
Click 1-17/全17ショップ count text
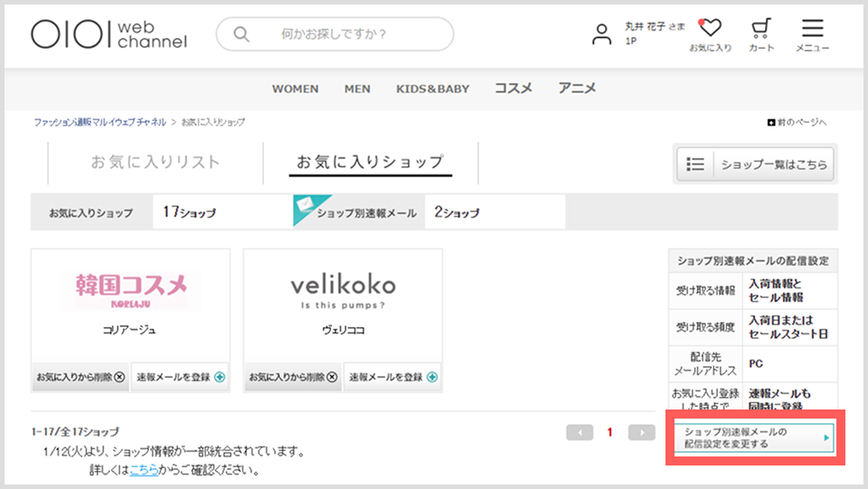(x=75, y=432)
